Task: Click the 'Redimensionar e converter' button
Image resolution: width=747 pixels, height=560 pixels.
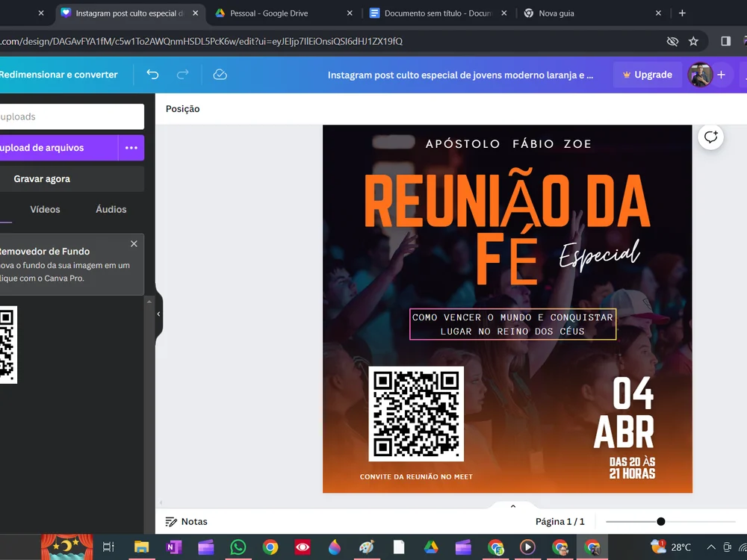Action: coord(59,75)
